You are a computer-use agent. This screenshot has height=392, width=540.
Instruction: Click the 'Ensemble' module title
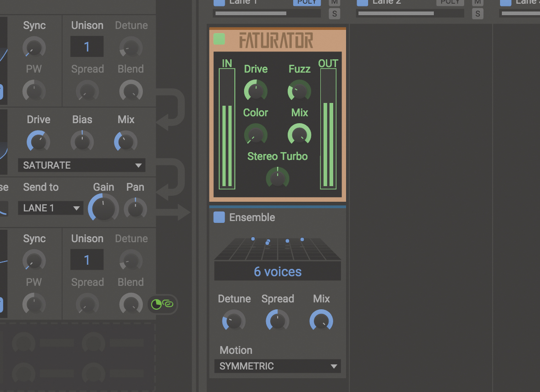252,217
